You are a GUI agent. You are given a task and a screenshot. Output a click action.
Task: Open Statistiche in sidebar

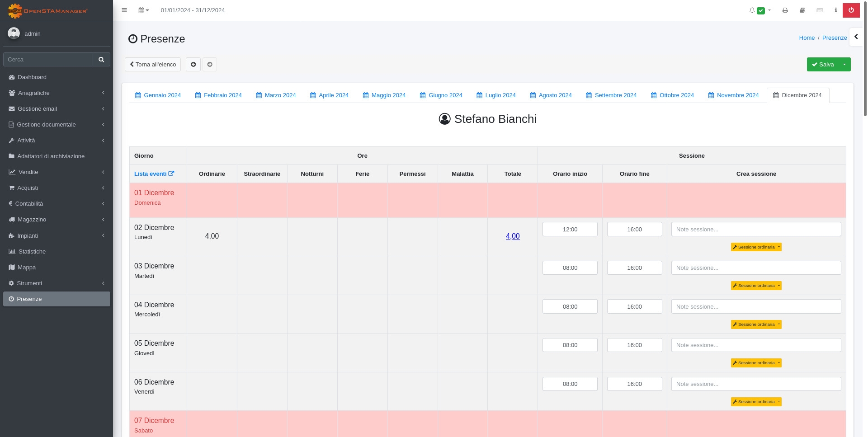point(57,251)
